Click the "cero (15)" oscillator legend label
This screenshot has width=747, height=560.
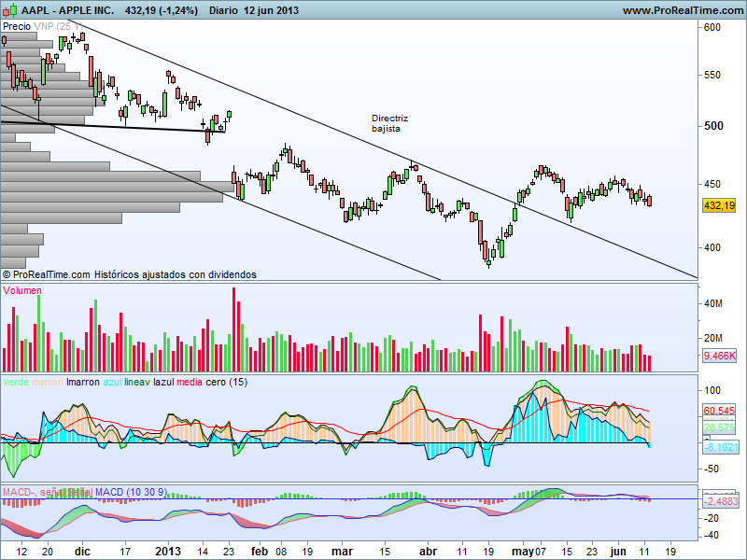[x=227, y=382]
